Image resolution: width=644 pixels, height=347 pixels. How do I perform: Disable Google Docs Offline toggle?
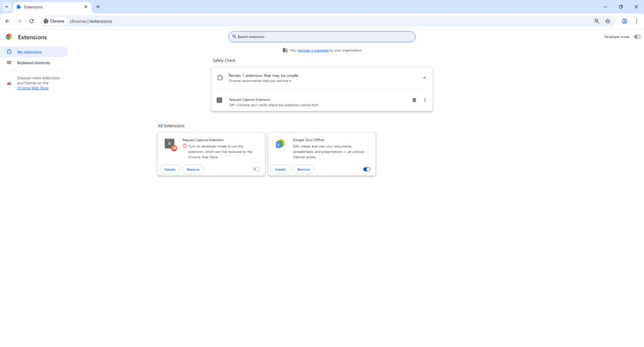click(367, 169)
